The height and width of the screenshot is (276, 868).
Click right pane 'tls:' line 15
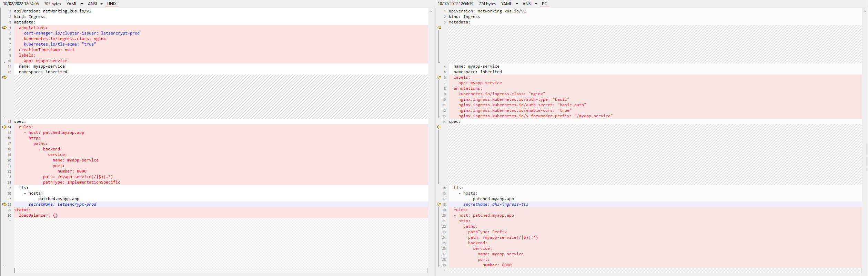pyautogui.click(x=458, y=188)
